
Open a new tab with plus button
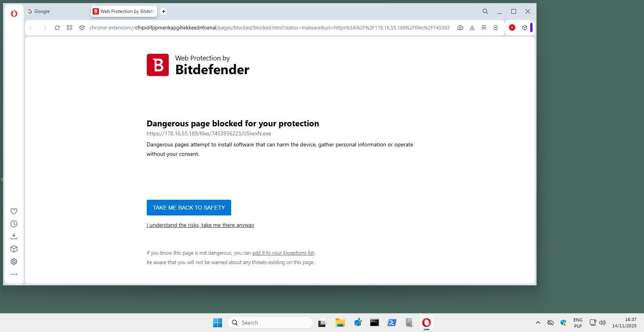coord(164,11)
